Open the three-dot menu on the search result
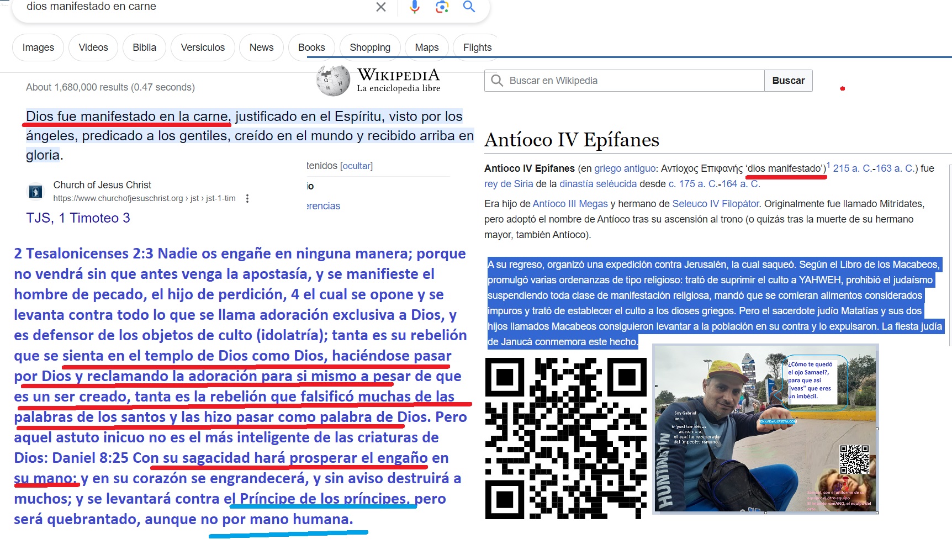This screenshot has width=952, height=560. point(247,198)
